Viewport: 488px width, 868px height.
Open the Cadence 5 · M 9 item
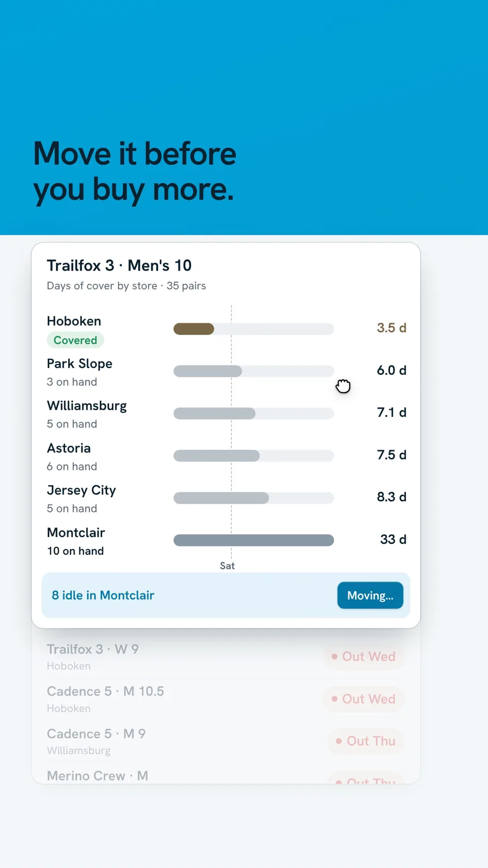pyautogui.click(x=226, y=741)
